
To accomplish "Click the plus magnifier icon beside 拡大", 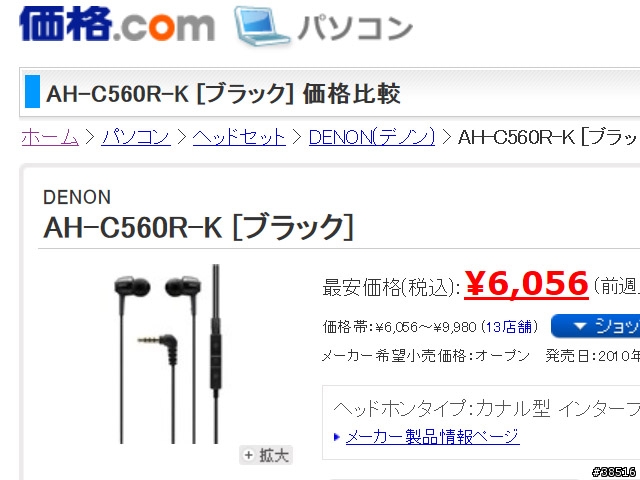I will (248, 455).
